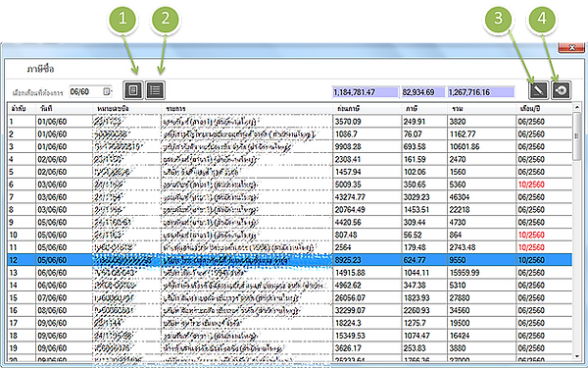Close the ภาษีซื้อ window
This screenshot has width=588, height=368.
(571, 47)
